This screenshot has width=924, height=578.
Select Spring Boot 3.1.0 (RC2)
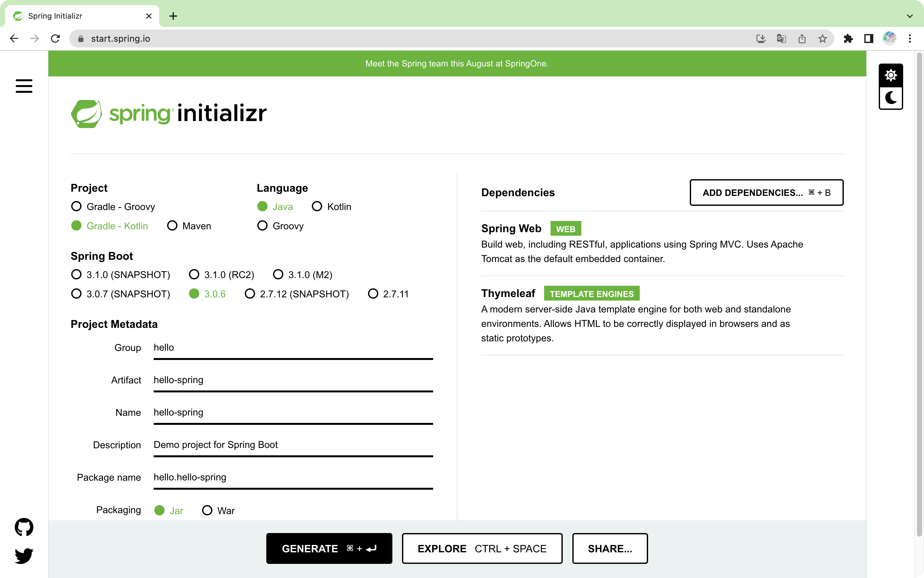point(221,275)
